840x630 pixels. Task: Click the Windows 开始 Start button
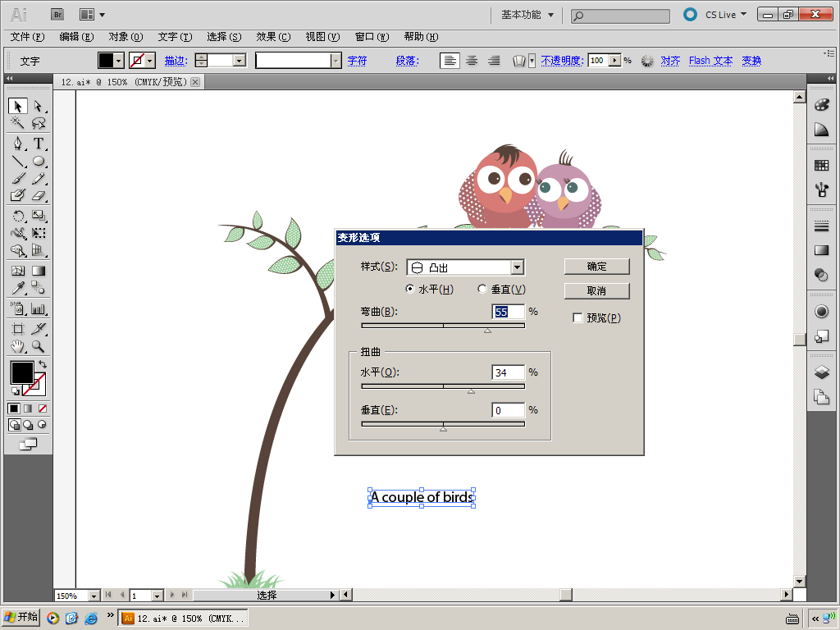point(21,617)
